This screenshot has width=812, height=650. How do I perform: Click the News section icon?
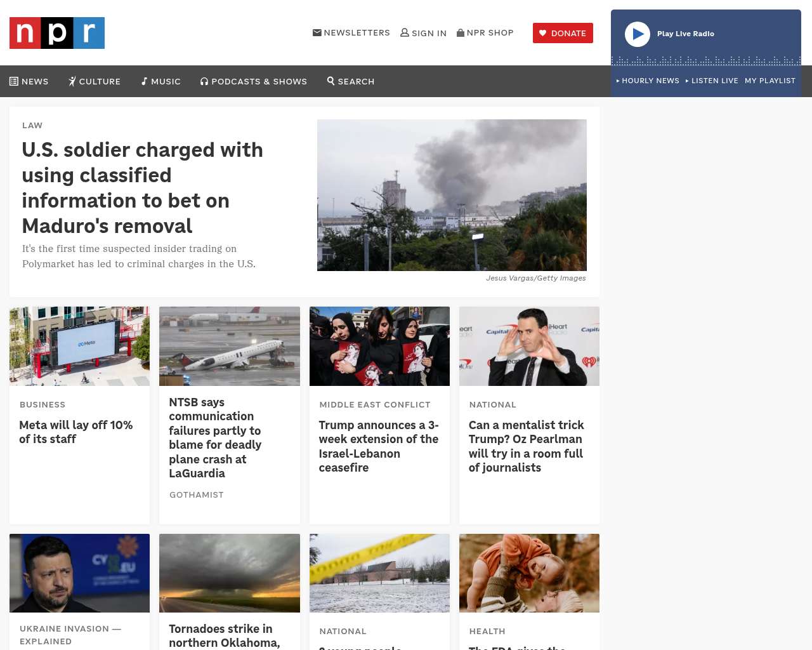(x=14, y=81)
